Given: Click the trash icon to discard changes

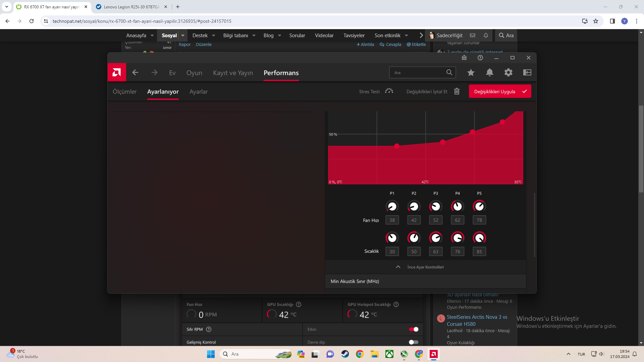Looking at the screenshot, I should [x=457, y=92].
